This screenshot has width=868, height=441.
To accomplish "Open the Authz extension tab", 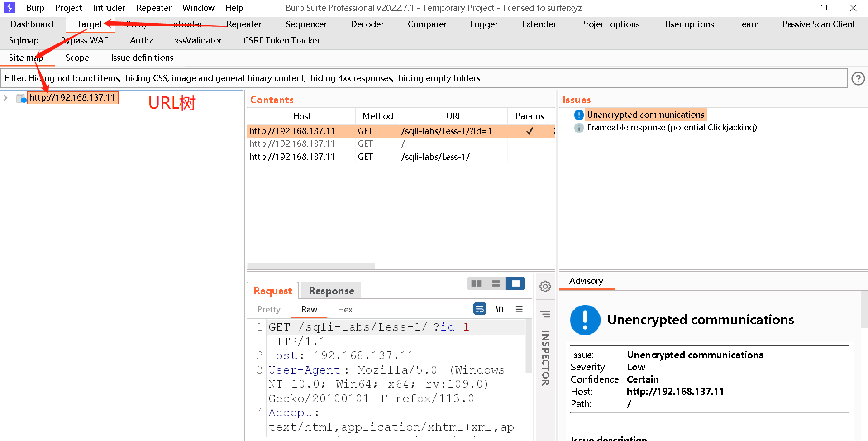I will (x=141, y=40).
